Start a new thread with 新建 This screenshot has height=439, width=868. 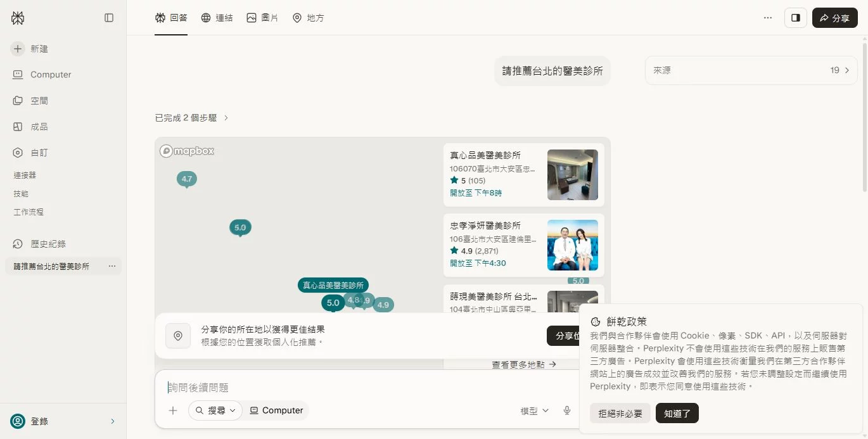tap(30, 49)
